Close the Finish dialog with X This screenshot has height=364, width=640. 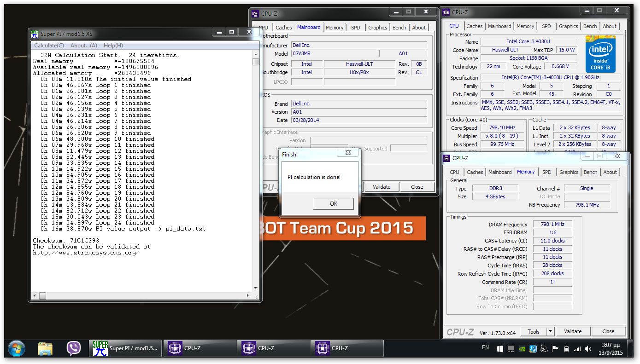[347, 152]
